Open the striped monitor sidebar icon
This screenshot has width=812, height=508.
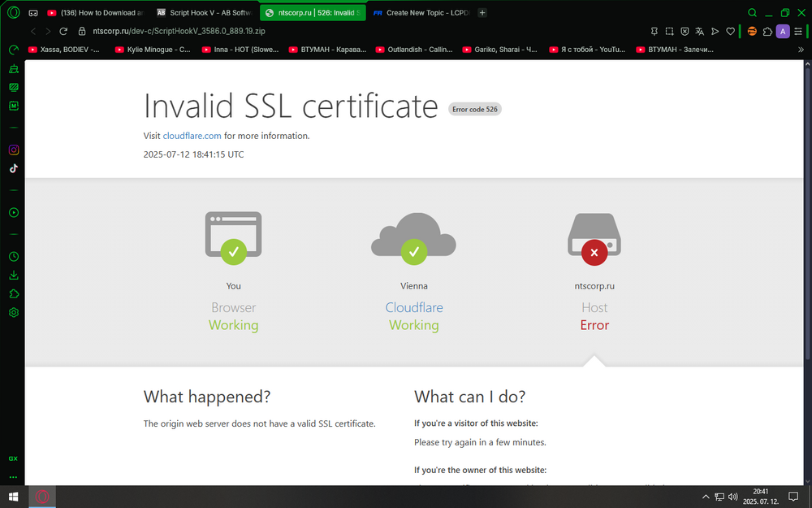click(14, 87)
